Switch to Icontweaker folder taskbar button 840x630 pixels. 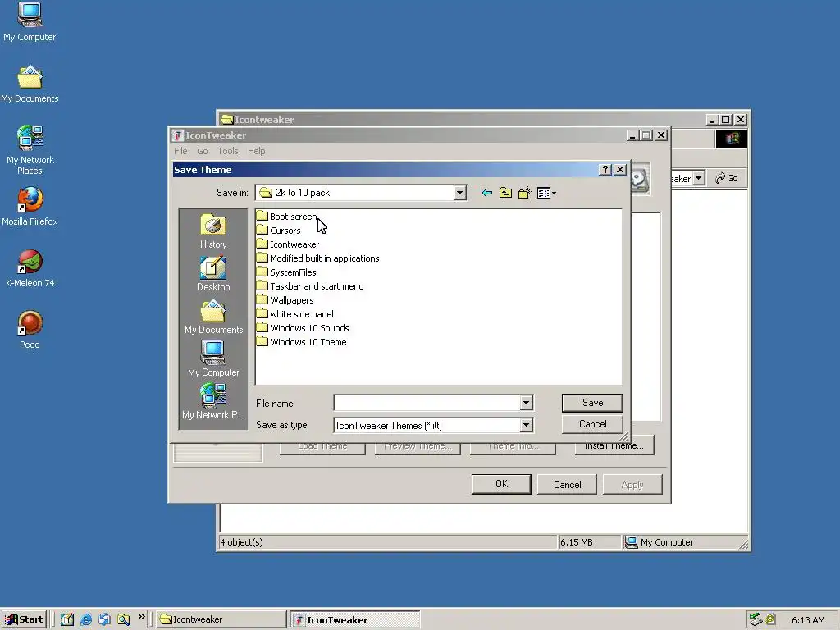click(221, 619)
